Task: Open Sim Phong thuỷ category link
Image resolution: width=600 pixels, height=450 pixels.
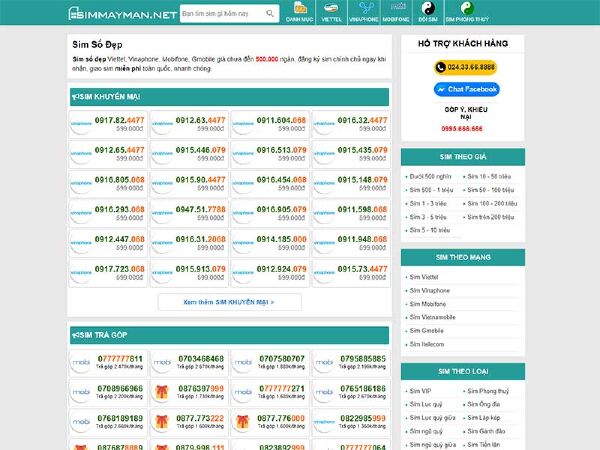Action: pos(488,391)
